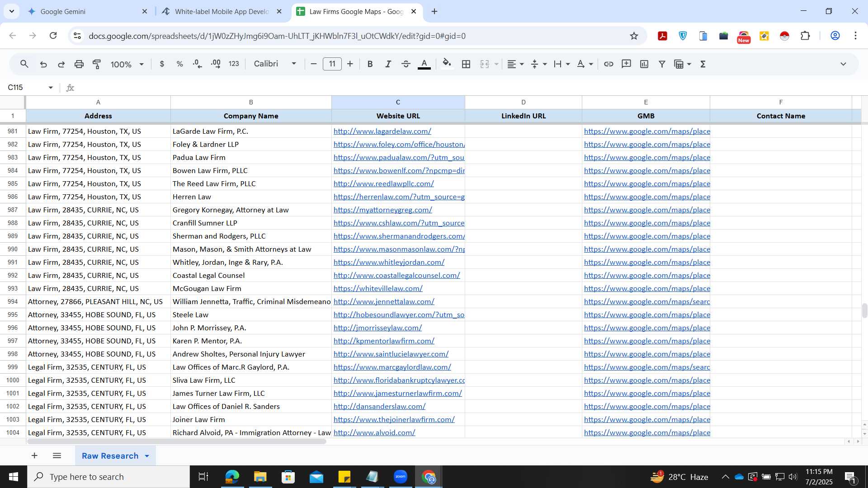Viewport: 868px width, 488px height.
Task: Open the zoom level dropdown
Action: 127,64
